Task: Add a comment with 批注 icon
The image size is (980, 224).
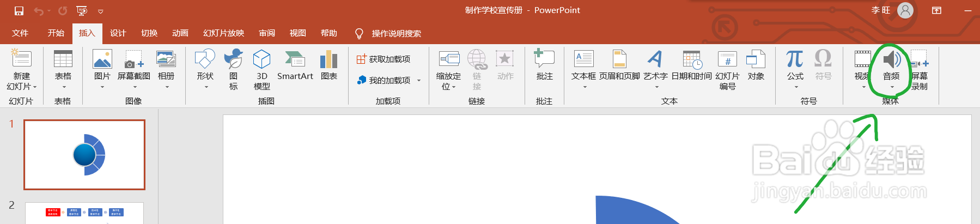Action: (x=544, y=65)
